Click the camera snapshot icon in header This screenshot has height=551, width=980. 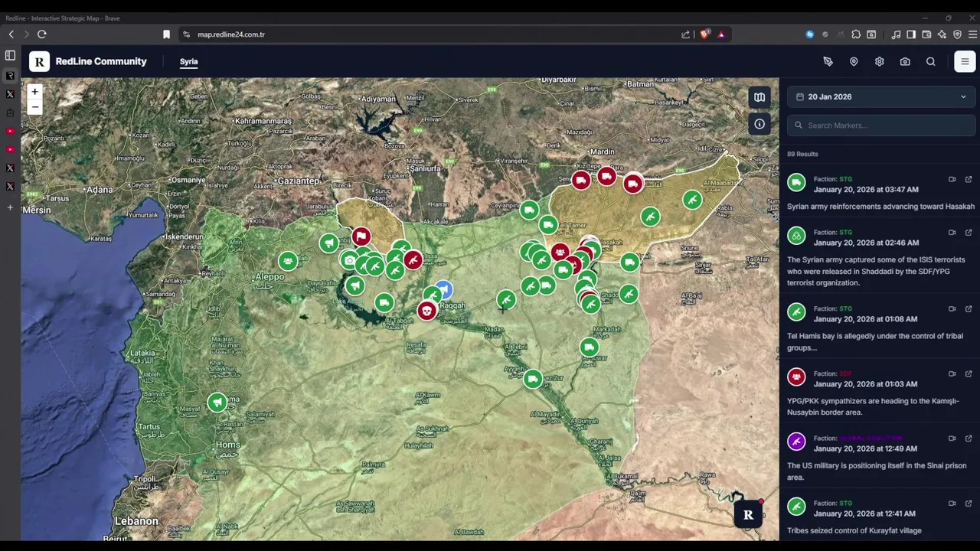pyautogui.click(x=905, y=61)
